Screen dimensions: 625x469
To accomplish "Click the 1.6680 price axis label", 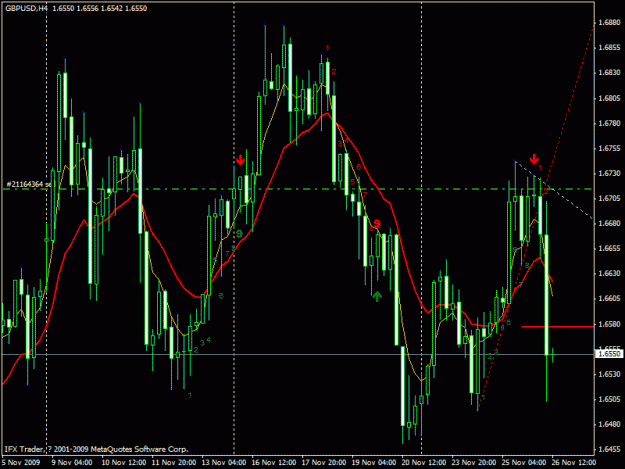I will (x=609, y=223).
